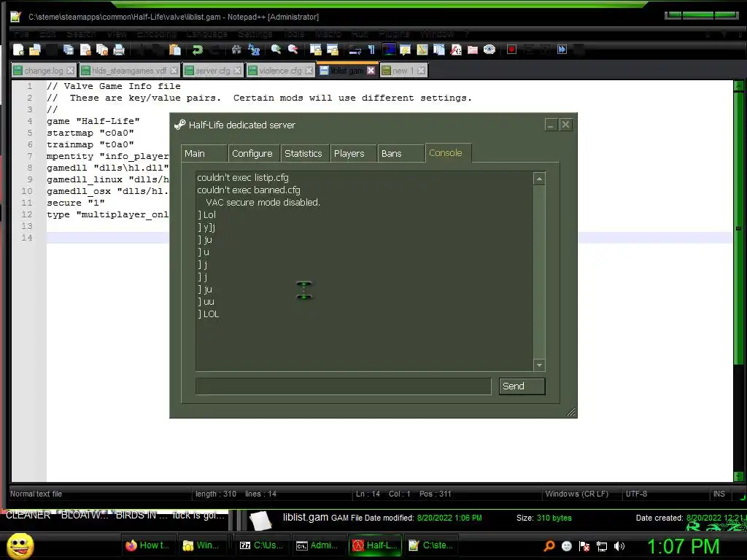Toggle Show All Characters pilcrow icon
The height and width of the screenshot is (560, 747).
coord(371,50)
